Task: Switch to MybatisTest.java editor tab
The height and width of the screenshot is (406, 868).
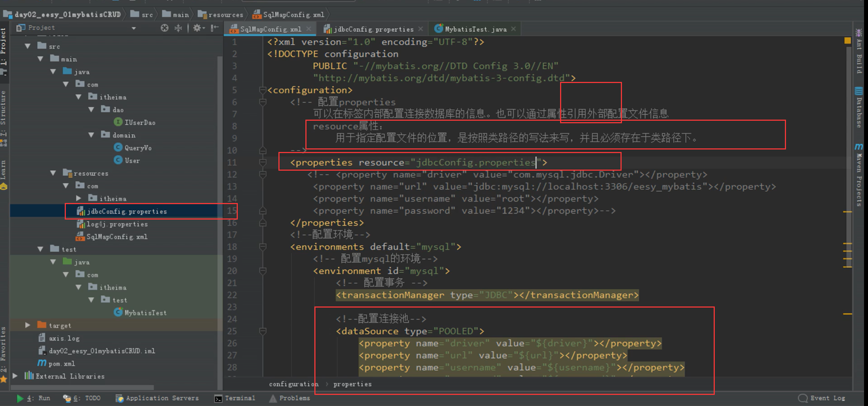Action: (475, 29)
